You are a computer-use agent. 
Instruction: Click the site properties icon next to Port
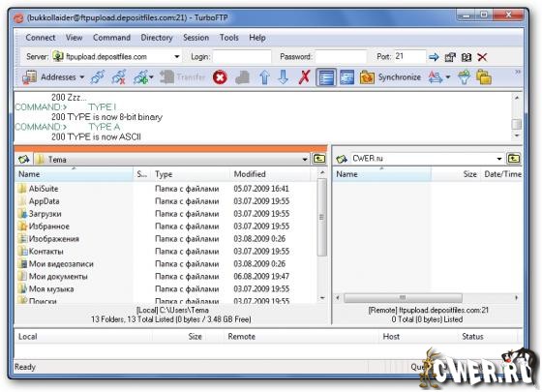tap(450, 57)
